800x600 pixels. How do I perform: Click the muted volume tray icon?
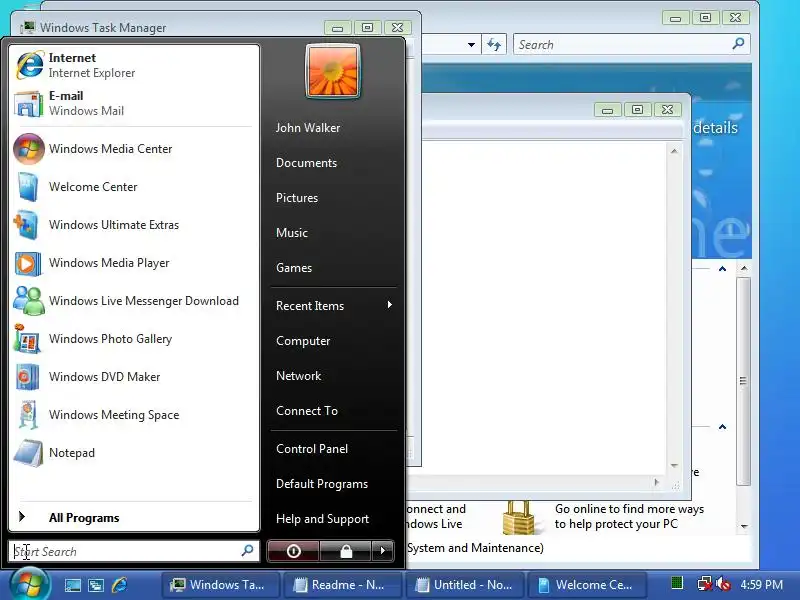click(x=723, y=584)
